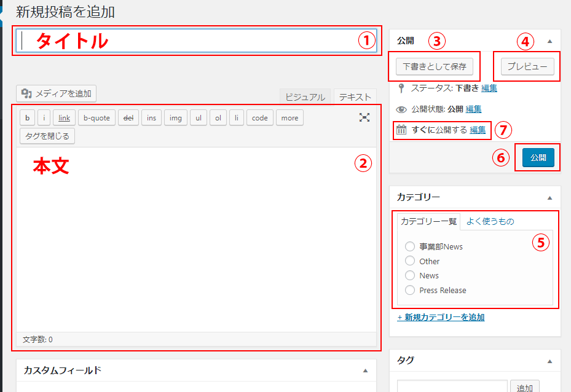Collapse the カテゴリー panel arrow
The image size is (571, 392).
coord(550,198)
